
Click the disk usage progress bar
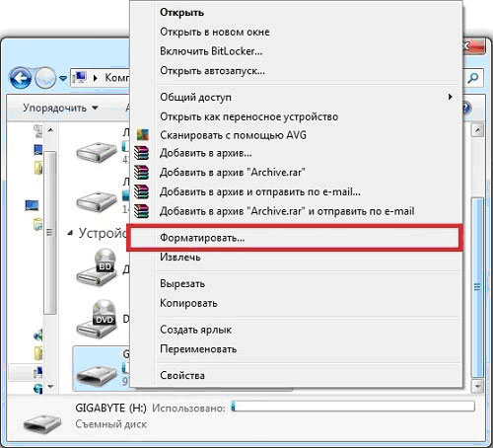(x=353, y=407)
